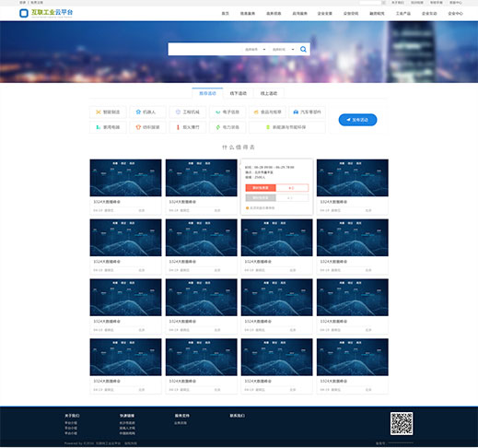Open 首页 in the main navigation

(226, 14)
